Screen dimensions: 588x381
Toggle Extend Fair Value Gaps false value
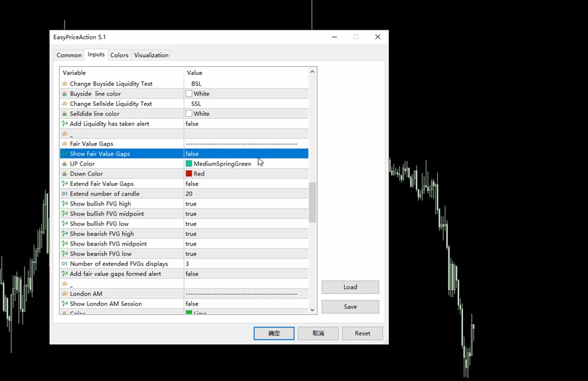pos(245,184)
